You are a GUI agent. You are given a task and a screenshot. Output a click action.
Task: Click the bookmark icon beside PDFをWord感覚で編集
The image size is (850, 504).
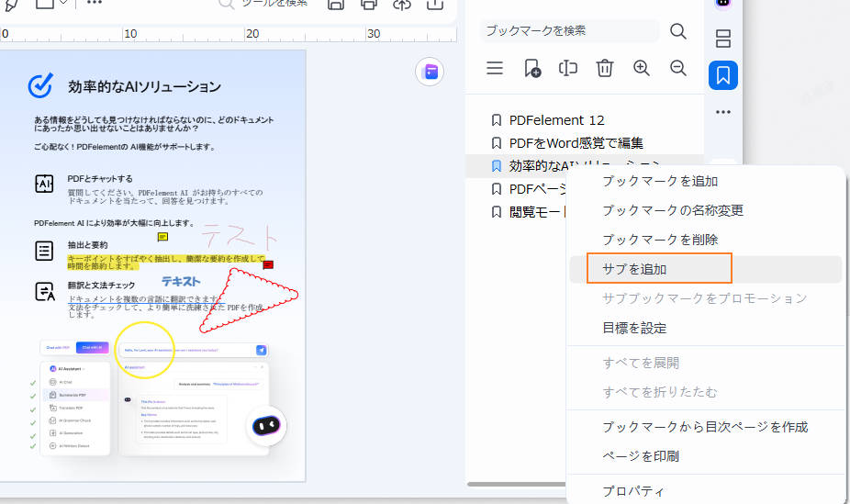pos(496,143)
